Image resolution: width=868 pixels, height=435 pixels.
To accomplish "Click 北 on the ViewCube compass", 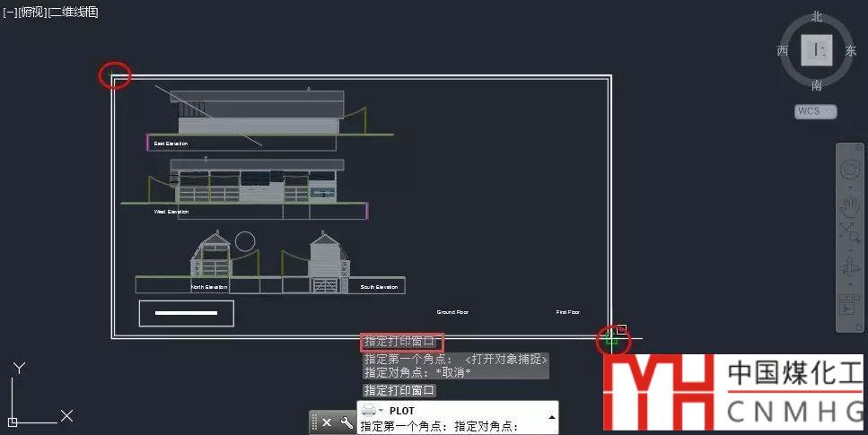I will (x=817, y=16).
